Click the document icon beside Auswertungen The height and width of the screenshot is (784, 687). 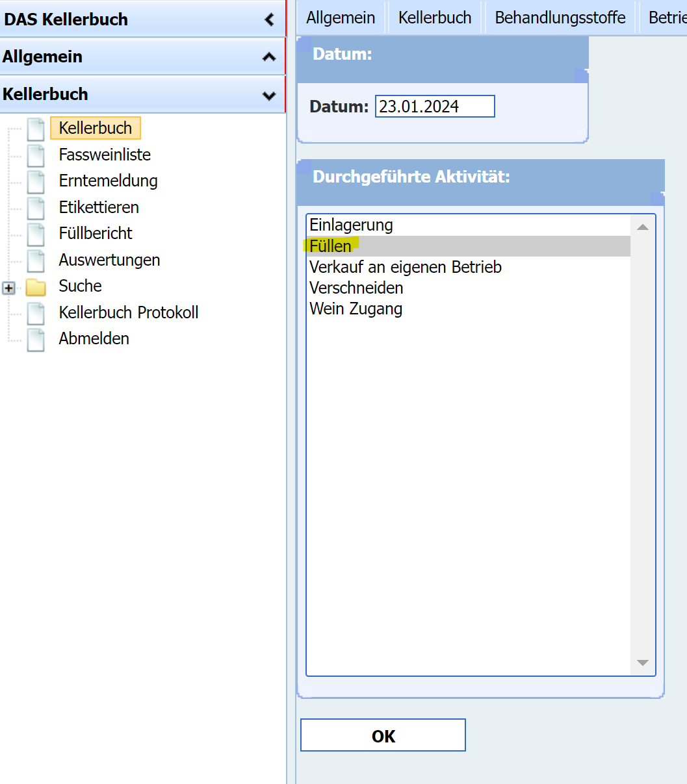click(36, 260)
